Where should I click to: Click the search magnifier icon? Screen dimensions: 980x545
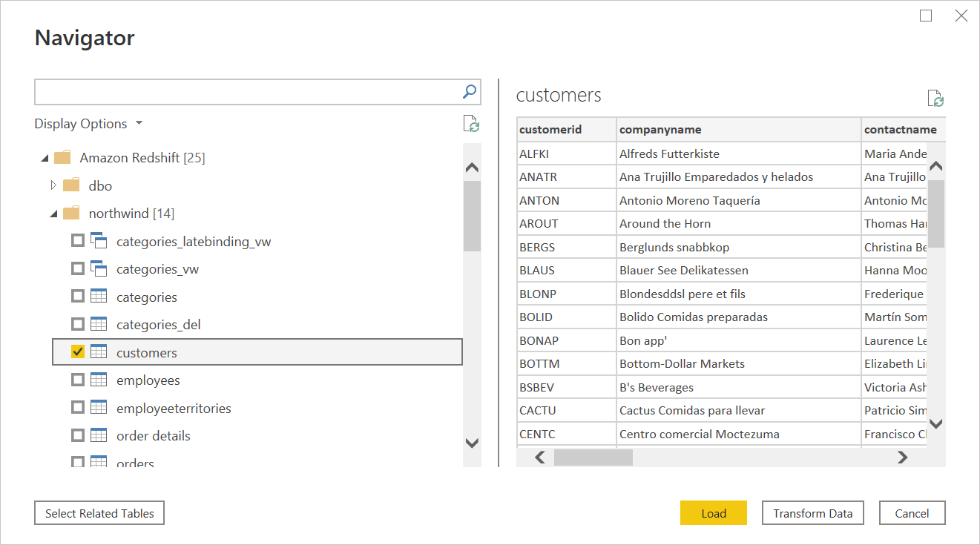click(x=469, y=91)
